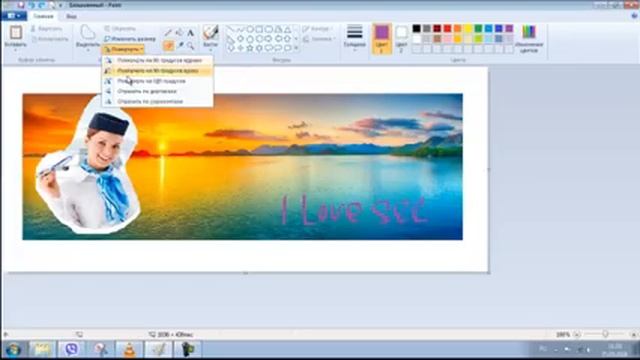Pick the lime color swatch
Image resolution: width=640 pixels, height=360 pixels.
click(x=478, y=39)
